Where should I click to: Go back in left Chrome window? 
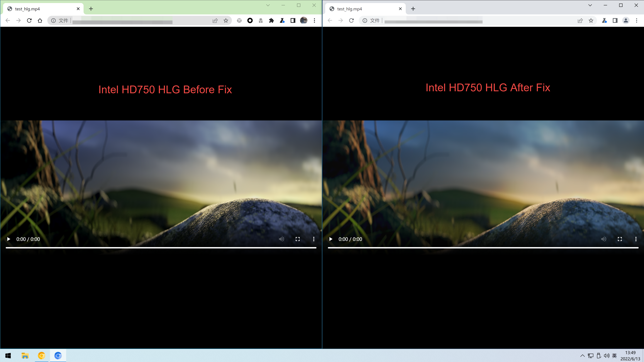8,20
